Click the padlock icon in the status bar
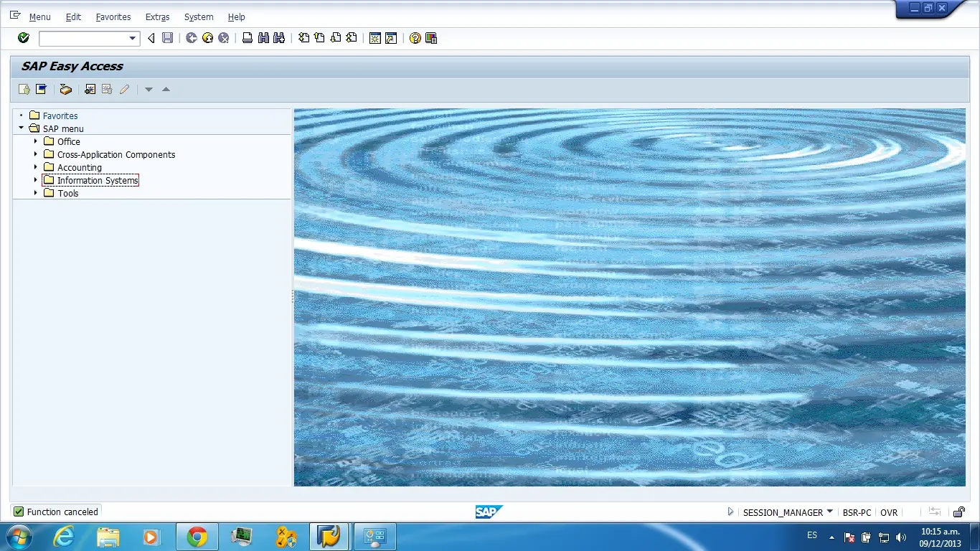Screen dimensions: 980x551 pos(959,512)
